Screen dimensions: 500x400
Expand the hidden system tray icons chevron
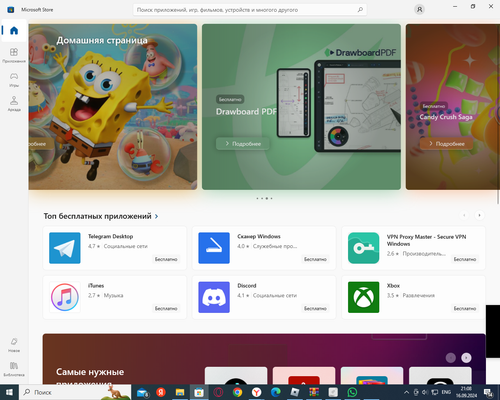pyautogui.click(x=406, y=392)
